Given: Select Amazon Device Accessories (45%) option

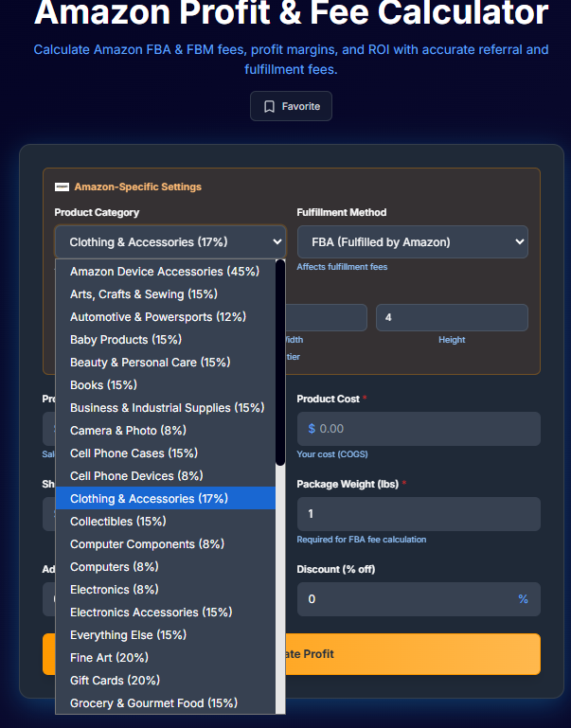Looking at the screenshot, I should (x=166, y=271).
